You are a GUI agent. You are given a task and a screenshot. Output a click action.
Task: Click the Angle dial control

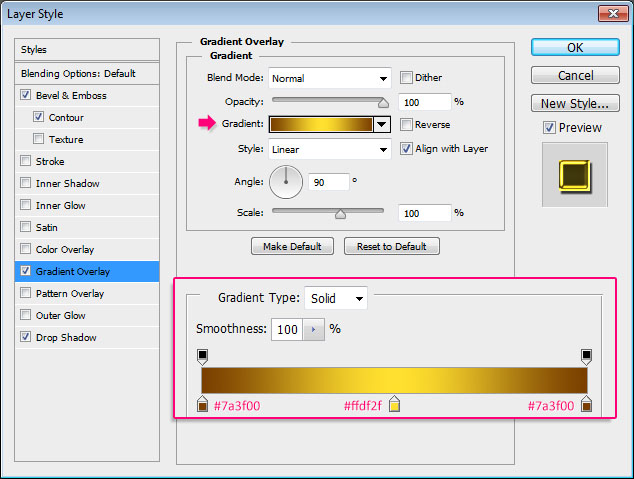[x=286, y=182]
